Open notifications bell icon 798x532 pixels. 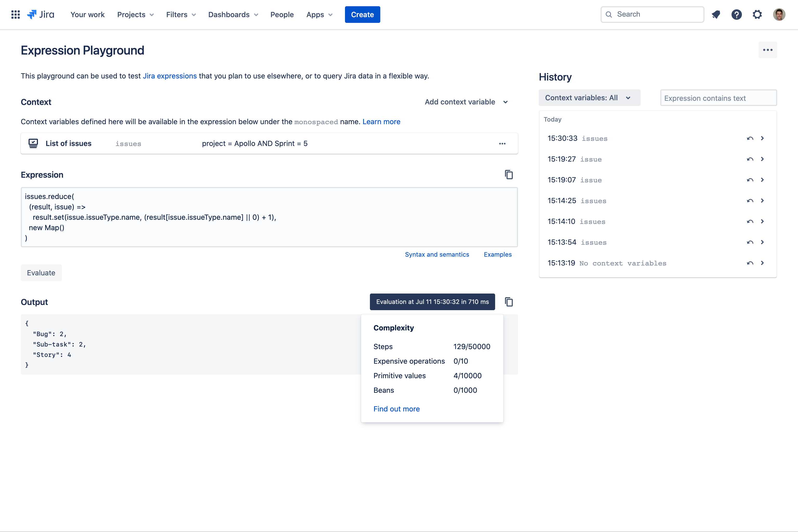(x=716, y=15)
